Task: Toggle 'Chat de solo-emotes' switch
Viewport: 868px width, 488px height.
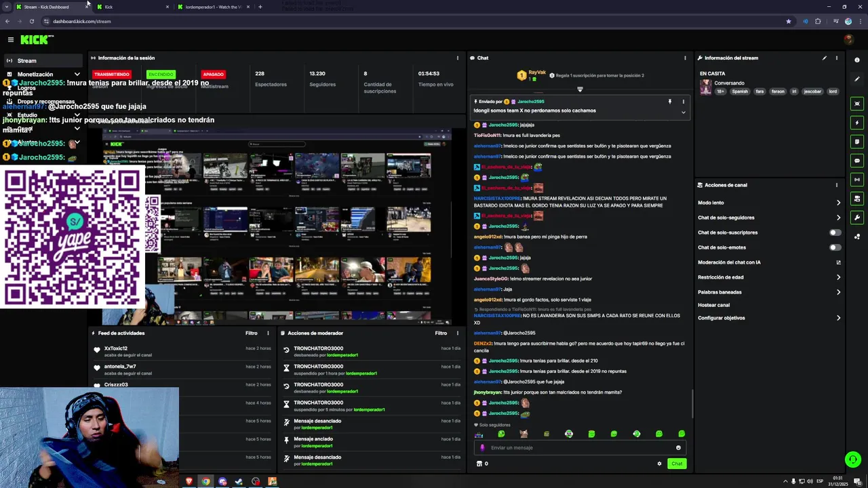Action: 835,247
